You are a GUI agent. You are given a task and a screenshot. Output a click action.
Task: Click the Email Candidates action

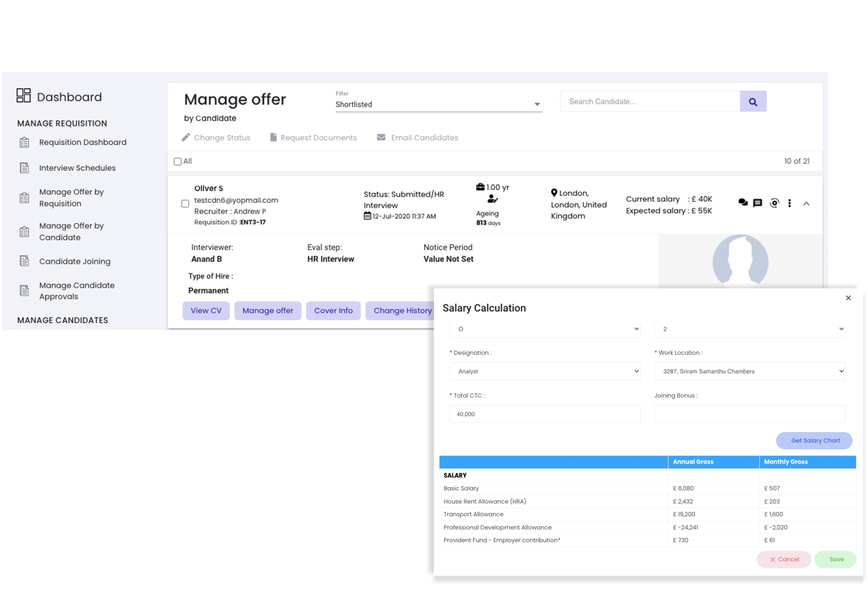[x=417, y=138]
